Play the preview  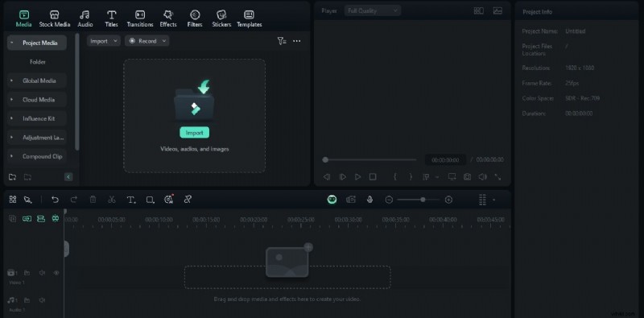pyautogui.click(x=357, y=176)
